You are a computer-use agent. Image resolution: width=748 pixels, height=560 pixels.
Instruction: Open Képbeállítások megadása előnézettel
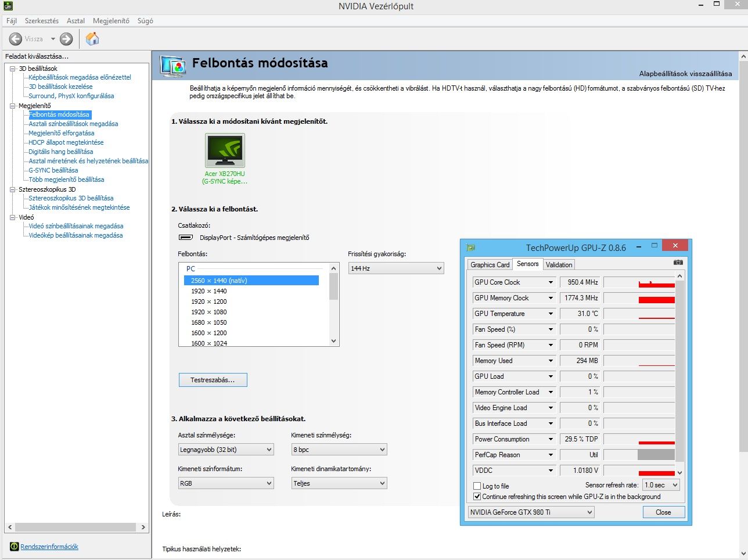[80, 77]
